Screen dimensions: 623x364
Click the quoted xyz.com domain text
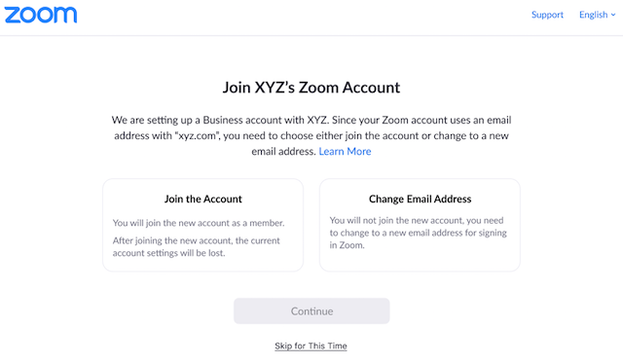(x=197, y=136)
